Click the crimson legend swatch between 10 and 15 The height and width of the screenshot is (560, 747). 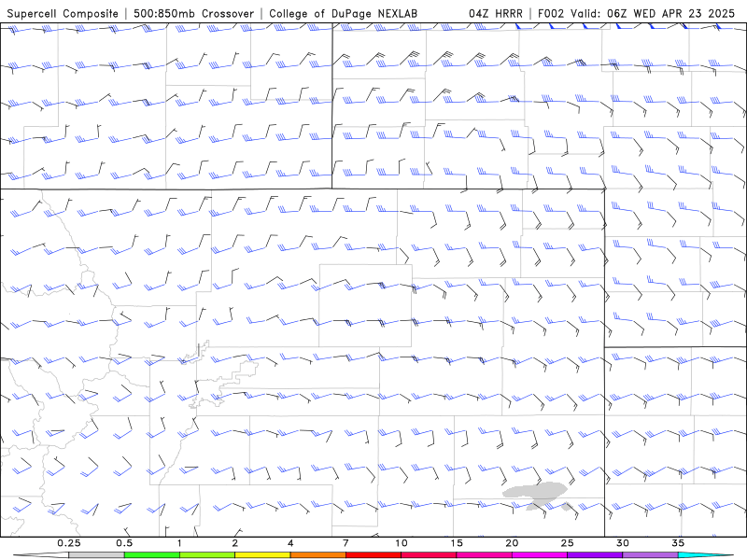coord(429,555)
